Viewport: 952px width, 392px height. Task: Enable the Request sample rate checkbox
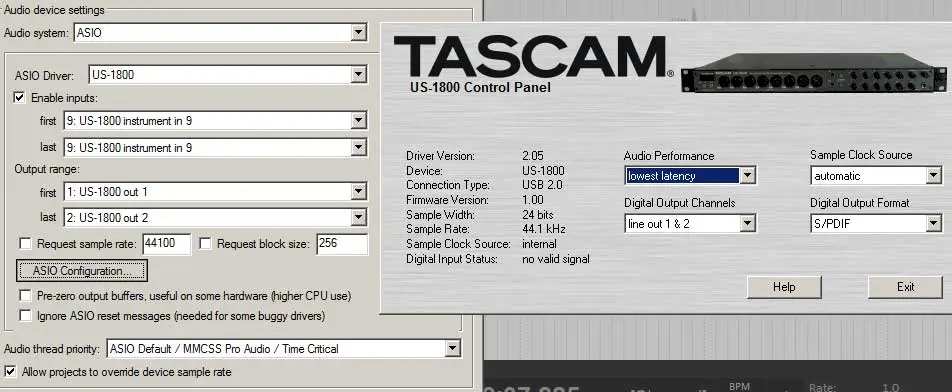(x=26, y=244)
